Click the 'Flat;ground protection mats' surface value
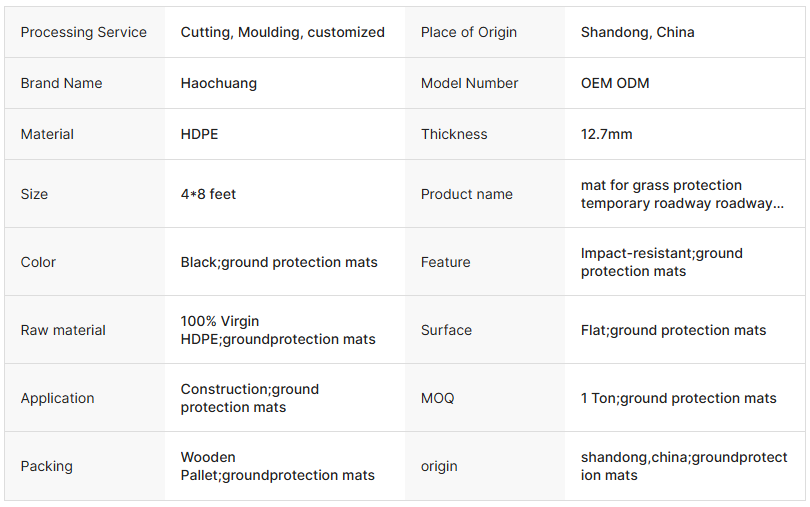The width and height of the screenshot is (810, 507). [x=673, y=330]
